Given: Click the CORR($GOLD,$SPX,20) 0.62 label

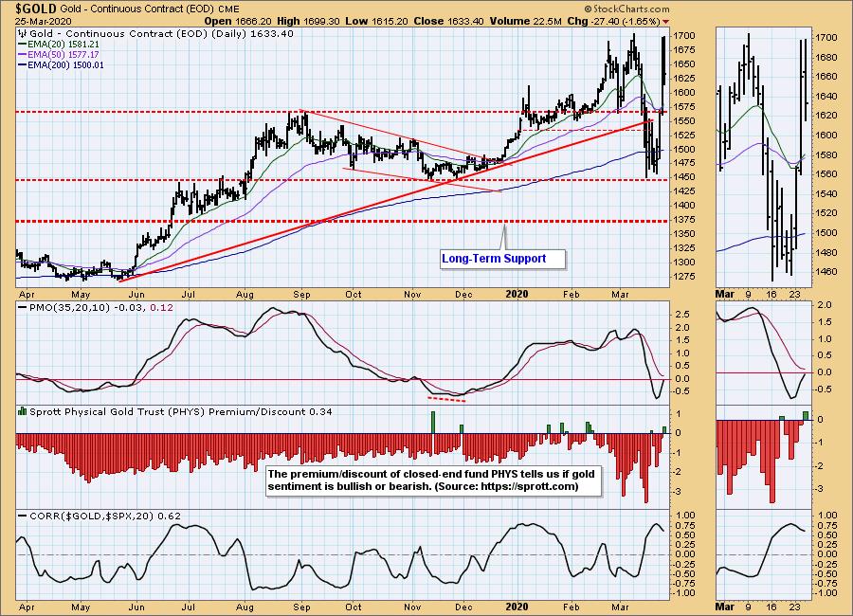Looking at the screenshot, I should coord(105,516).
